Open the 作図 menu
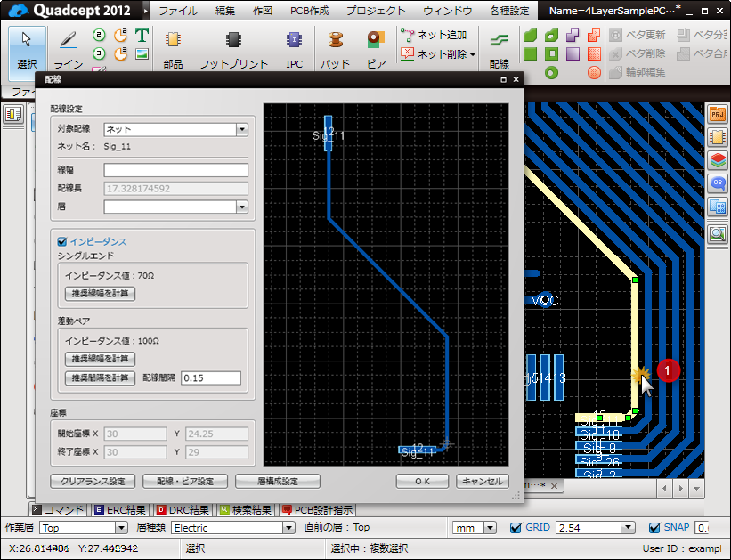This screenshot has height=560, width=731. click(x=263, y=11)
